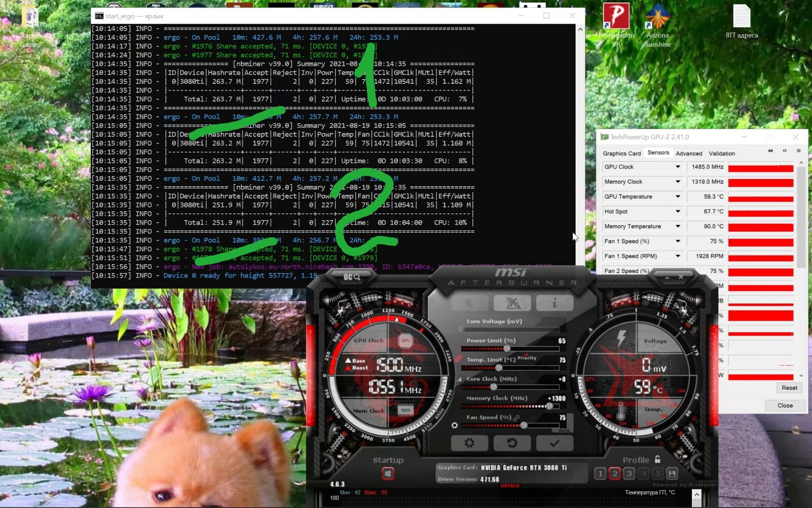
Task: Expand the Fan 1 Speed (RPM) dropdown
Action: [x=678, y=256]
